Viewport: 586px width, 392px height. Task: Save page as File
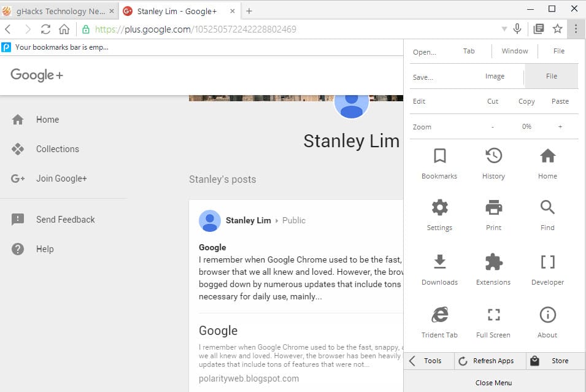point(551,76)
